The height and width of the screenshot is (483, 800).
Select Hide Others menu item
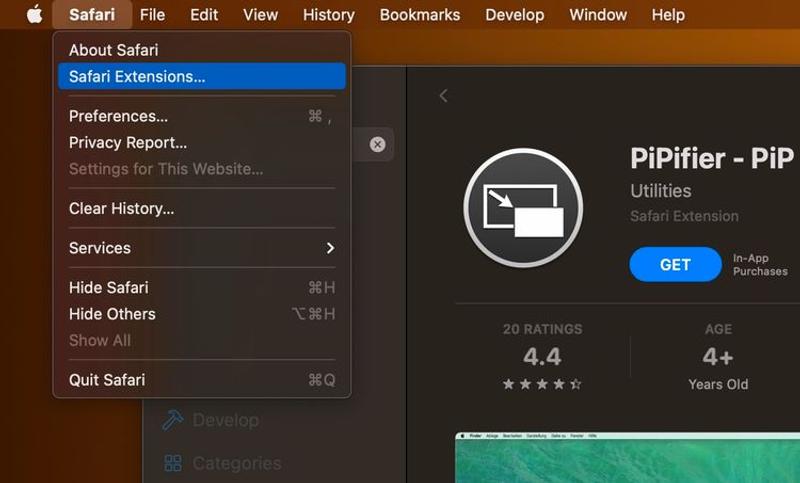click(202, 314)
